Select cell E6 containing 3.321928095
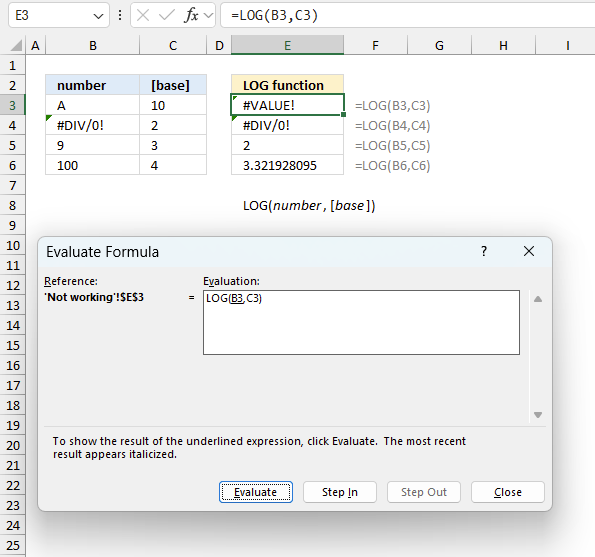The image size is (595, 557). click(287, 165)
